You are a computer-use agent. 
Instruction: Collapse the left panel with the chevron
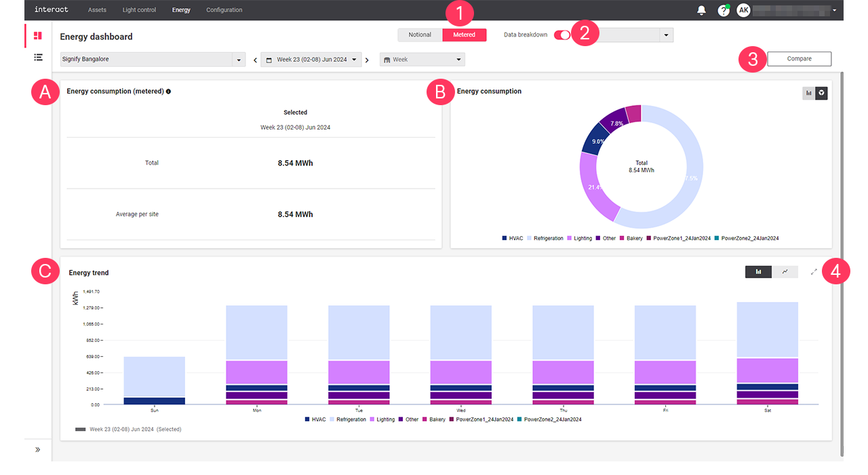(x=38, y=449)
